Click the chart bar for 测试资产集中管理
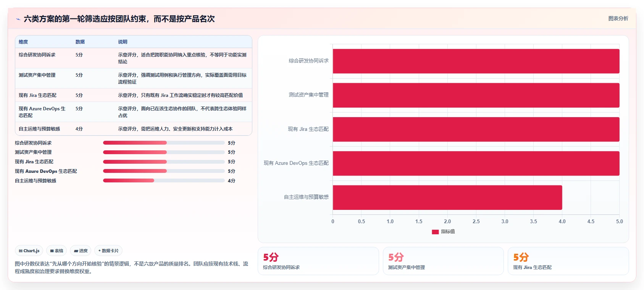644x290 pixels. (476, 95)
